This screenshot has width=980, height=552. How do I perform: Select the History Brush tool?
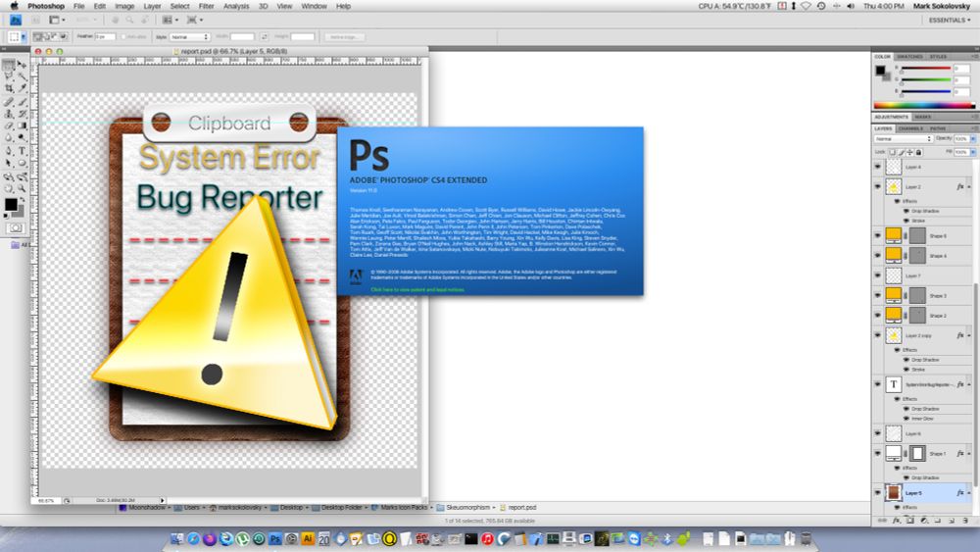[22, 114]
